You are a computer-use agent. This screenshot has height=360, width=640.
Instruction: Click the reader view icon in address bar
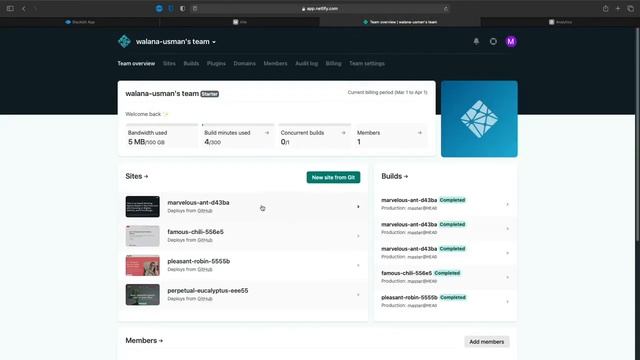[x=195, y=8]
